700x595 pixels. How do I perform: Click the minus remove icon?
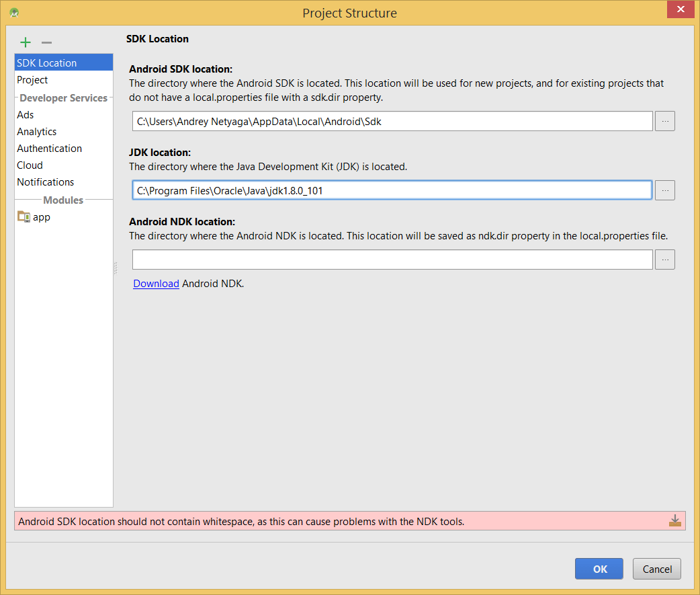coord(47,42)
